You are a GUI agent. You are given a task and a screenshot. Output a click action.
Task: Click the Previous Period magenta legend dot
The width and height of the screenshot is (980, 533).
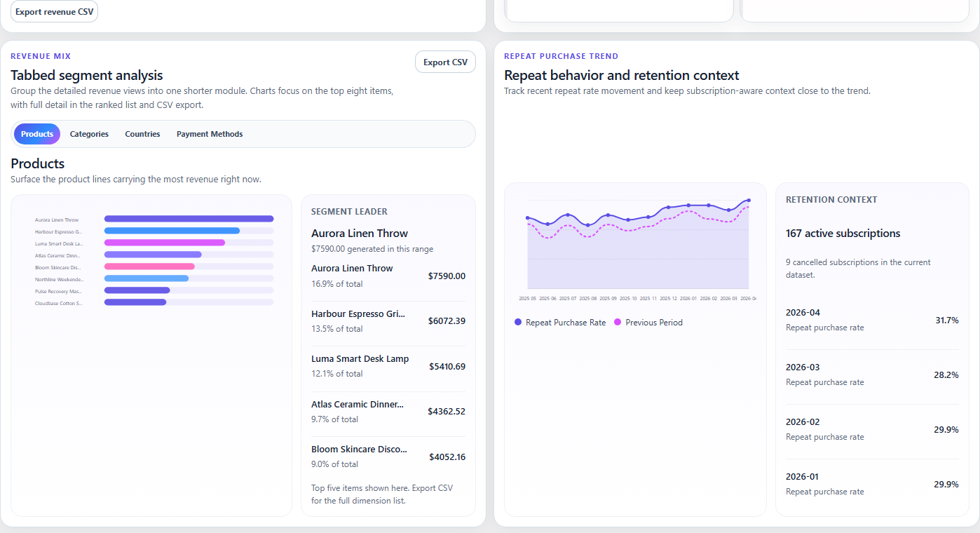point(617,322)
